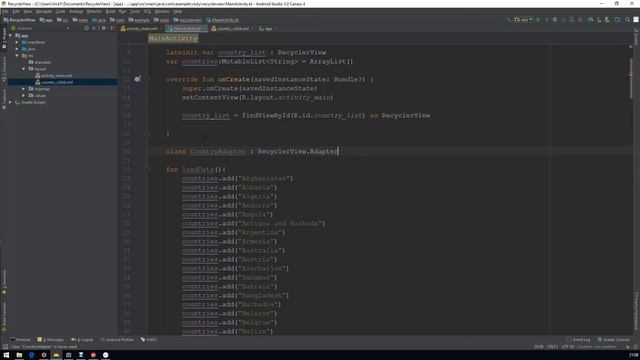Image resolution: width=640 pixels, height=360 pixels.
Task: Switch to the app gradle editor tab
Action: click(x=267, y=29)
